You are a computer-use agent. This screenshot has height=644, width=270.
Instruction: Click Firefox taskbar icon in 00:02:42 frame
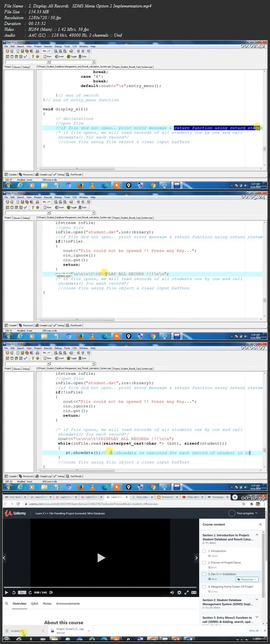coord(81,185)
